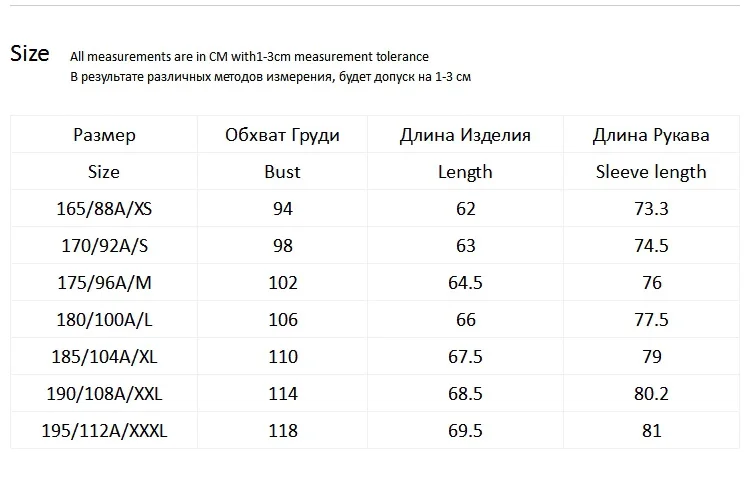Click the large Size heading
Image resolution: width=750 pixels, height=481 pixels.
coord(30,53)
